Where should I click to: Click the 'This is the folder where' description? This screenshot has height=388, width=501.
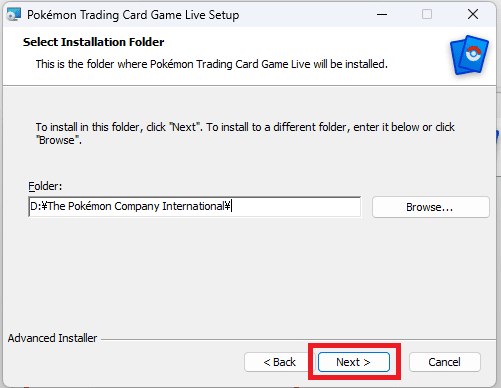[212, 64]
